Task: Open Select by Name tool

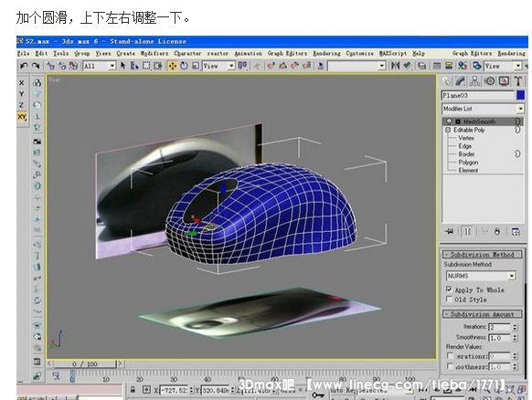Action: pos(134,66)
